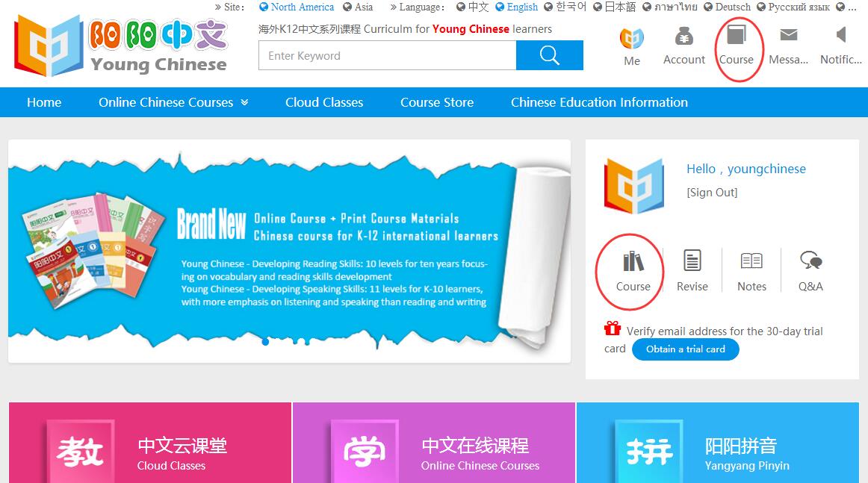Switch language to 日本語
The image size is (868, 483).
615,7
